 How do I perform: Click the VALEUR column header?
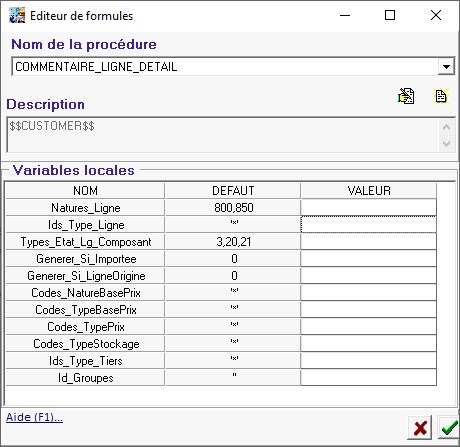coord(369,191)
